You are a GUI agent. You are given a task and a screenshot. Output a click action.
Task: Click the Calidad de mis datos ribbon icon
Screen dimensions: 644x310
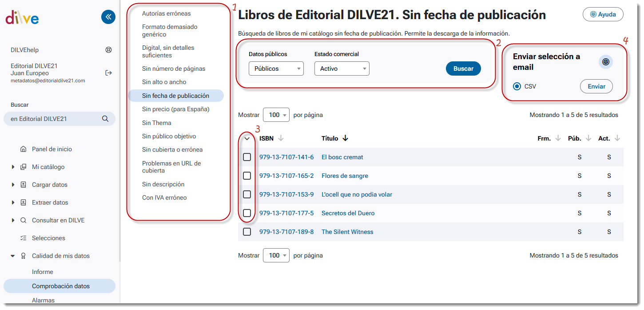tap(24, 256)
